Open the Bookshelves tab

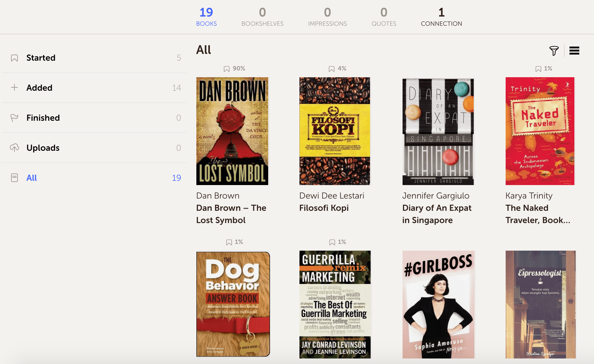click(262, 17)
